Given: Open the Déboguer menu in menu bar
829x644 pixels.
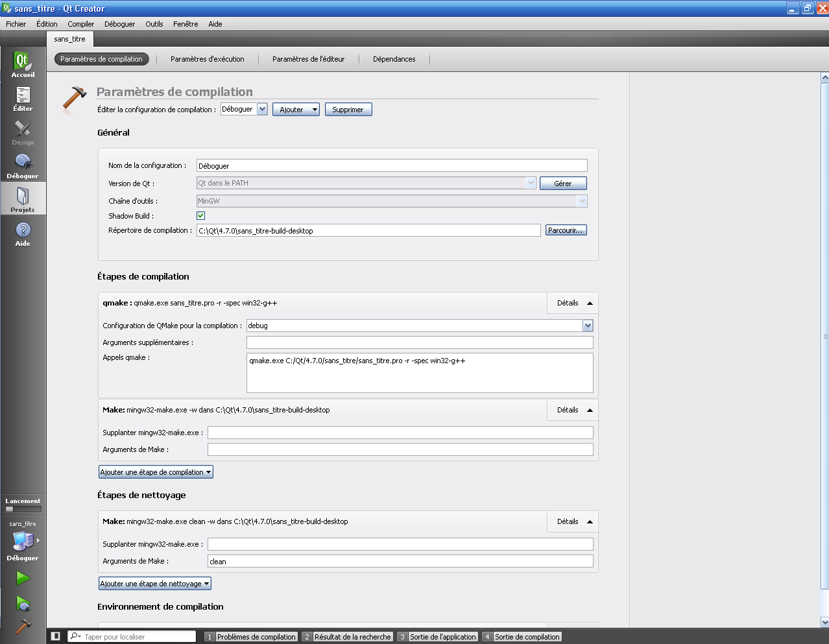Looking at the screenshot, I should point(120,24).
